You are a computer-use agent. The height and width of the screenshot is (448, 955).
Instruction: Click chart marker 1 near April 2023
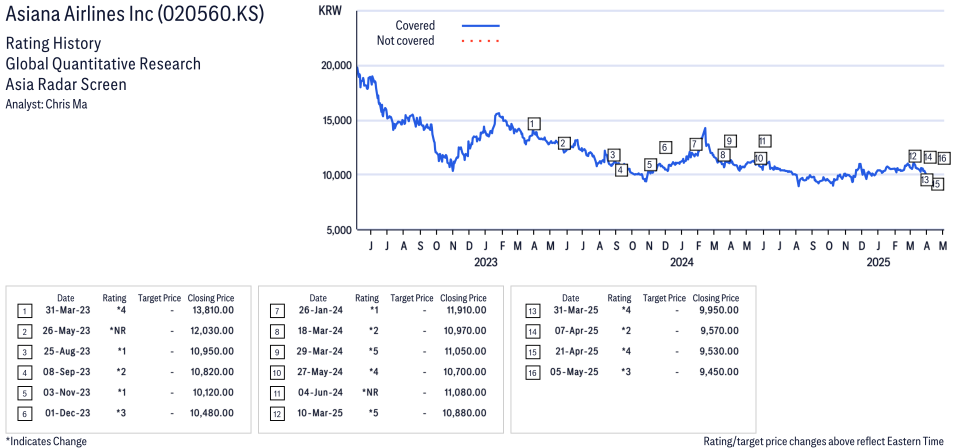(534, 124)
